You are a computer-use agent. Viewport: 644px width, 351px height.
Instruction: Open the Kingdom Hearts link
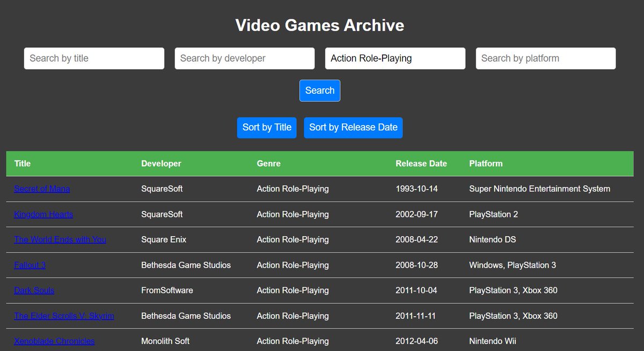click(x=43, y=214)
